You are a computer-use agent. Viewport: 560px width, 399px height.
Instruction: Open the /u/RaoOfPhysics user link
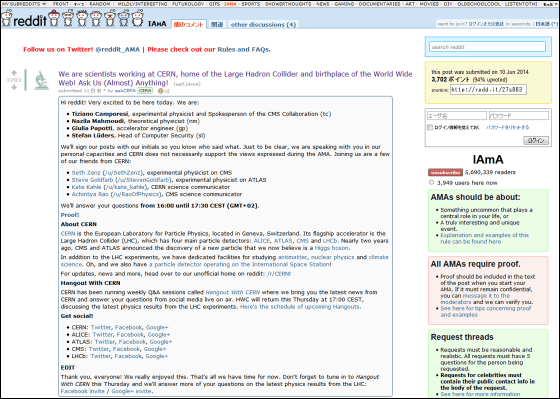click(135, 194)
